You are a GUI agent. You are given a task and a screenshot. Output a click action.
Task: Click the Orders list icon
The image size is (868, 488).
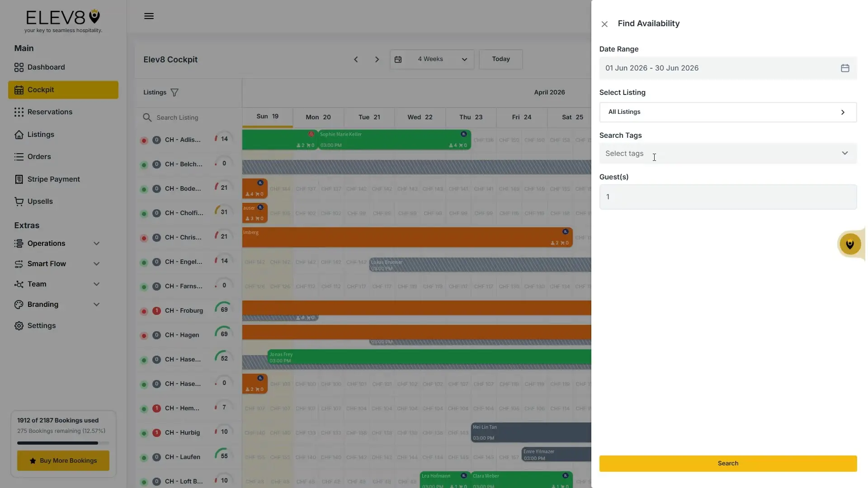(x=19, y=157)
